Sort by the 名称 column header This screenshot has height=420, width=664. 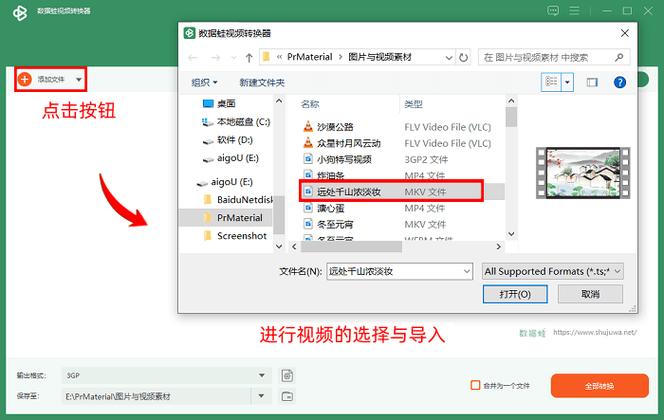[310, 104]
